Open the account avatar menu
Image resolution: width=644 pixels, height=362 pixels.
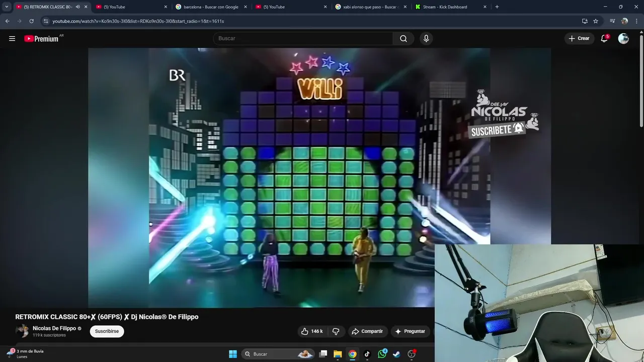click(623, 39)
